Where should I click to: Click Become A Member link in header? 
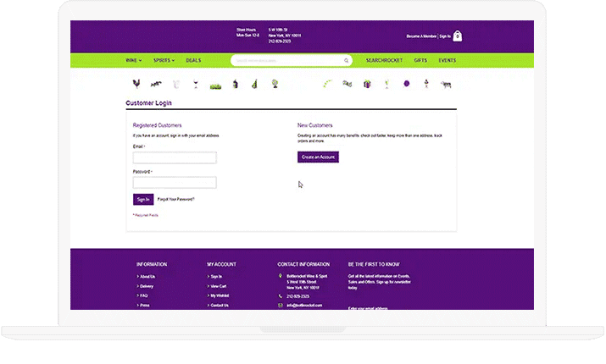(421, 37)
